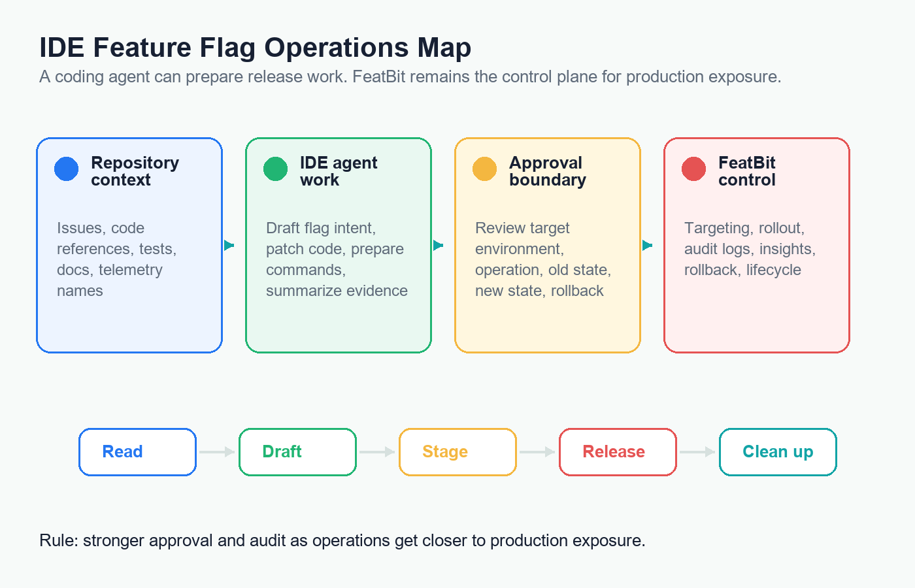The image size is (915, 588).
Task: Click the red circle beside FeatBit control
Action: pos(694,169)
